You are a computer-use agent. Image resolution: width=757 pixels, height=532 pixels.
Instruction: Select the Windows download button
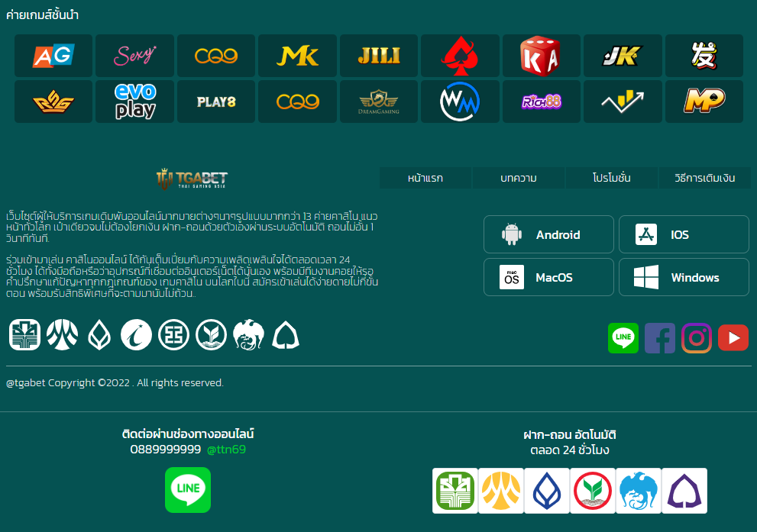(x=684, y=277)
